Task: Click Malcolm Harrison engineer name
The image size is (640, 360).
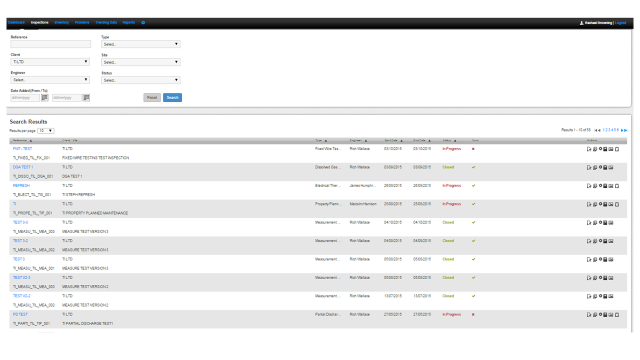Action: pyautogui.click(x=363, y=204)
